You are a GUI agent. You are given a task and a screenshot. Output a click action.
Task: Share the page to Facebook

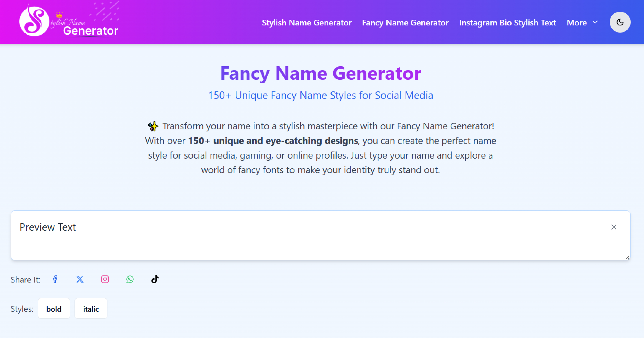click(55, 279)
